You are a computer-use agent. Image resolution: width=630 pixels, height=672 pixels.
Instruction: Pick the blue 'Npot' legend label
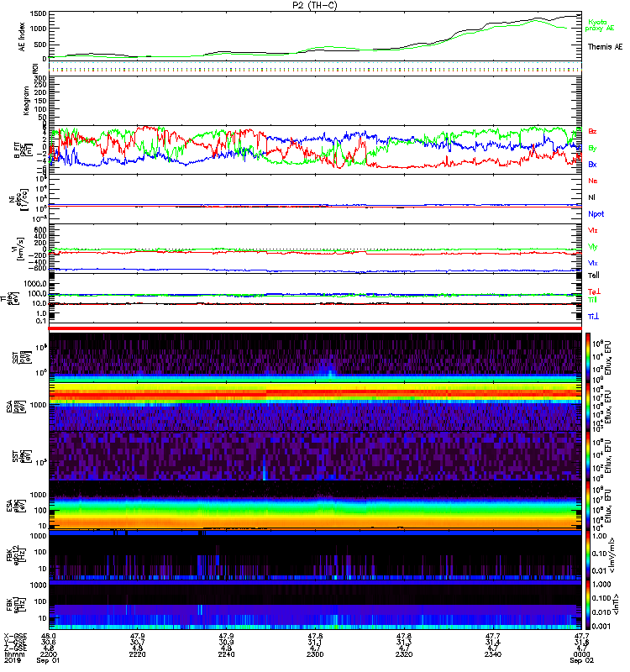[596, 214]
